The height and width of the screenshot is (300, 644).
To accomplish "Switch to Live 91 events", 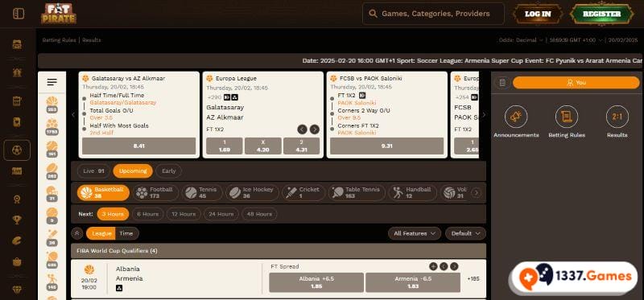I will coord(93,171).
